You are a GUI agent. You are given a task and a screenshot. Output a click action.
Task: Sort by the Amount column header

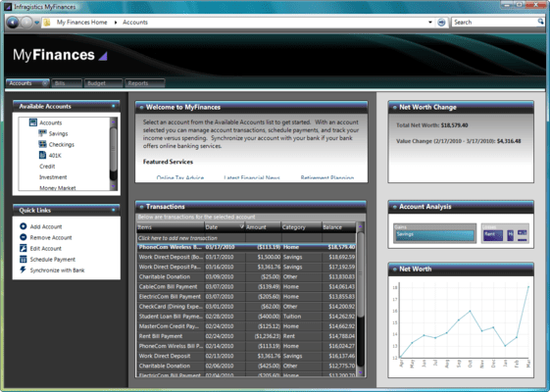(263, 227)
